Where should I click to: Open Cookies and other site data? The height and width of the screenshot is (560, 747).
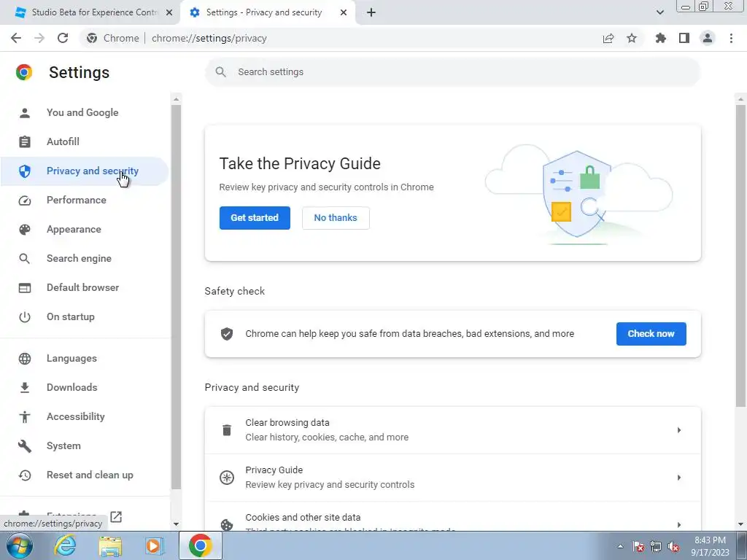(452, 518)
